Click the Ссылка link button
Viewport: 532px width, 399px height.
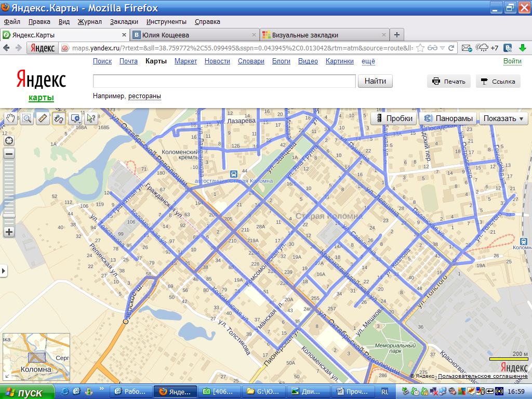point(498,82)
